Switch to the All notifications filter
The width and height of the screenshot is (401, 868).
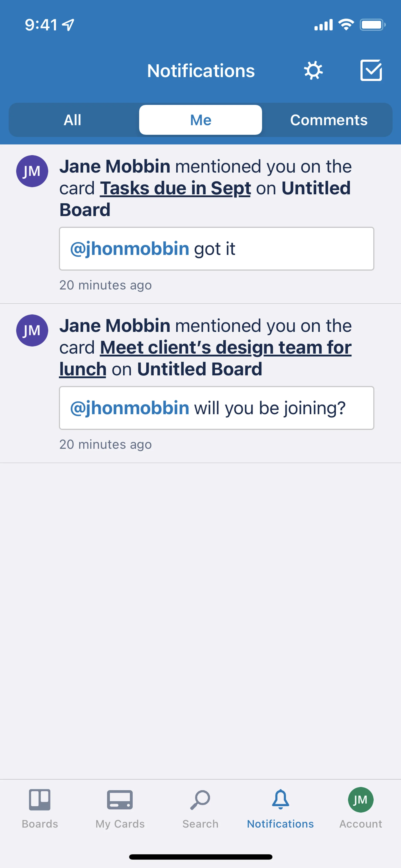coord(72,120)
